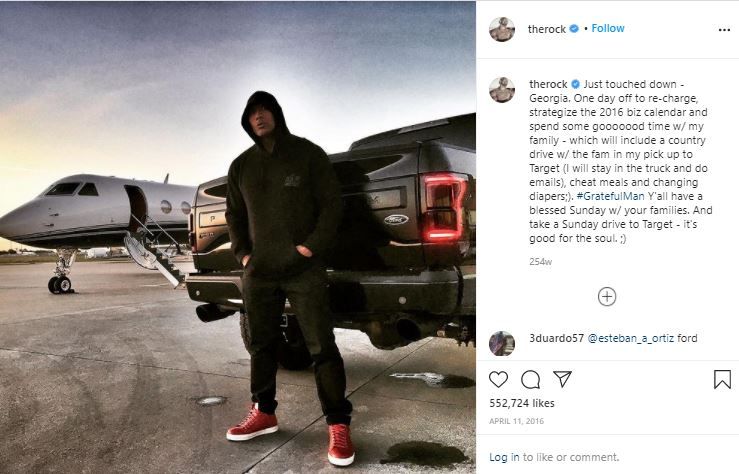The width and height of the screenshot is (739, 474).
Task: Open three-dot more options menu
Action: click(724, 30)
